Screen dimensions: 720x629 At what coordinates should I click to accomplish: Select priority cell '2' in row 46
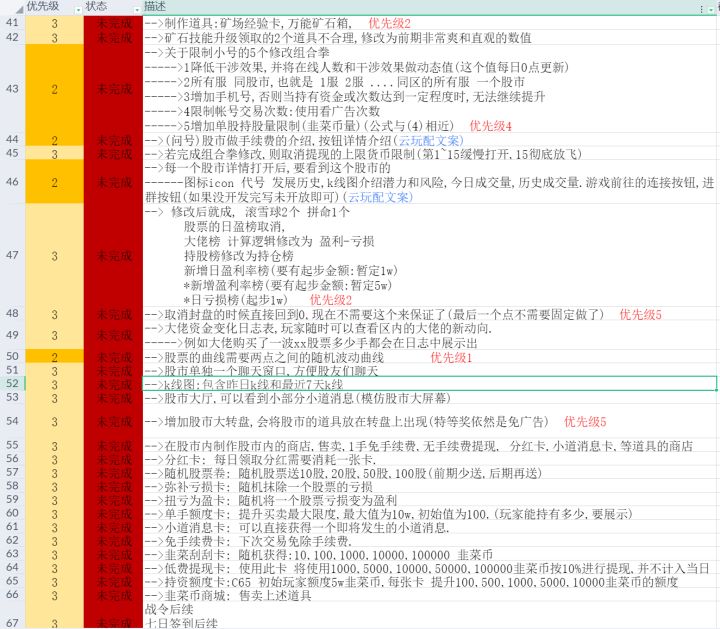54,182
